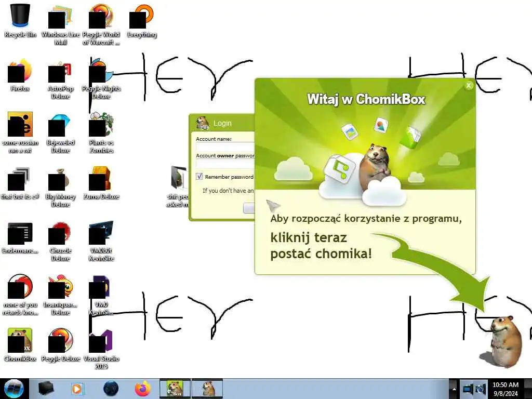532x399 pixels.
Task: Toggle the Remember password checkbox
Action: [x=199, y=176]
